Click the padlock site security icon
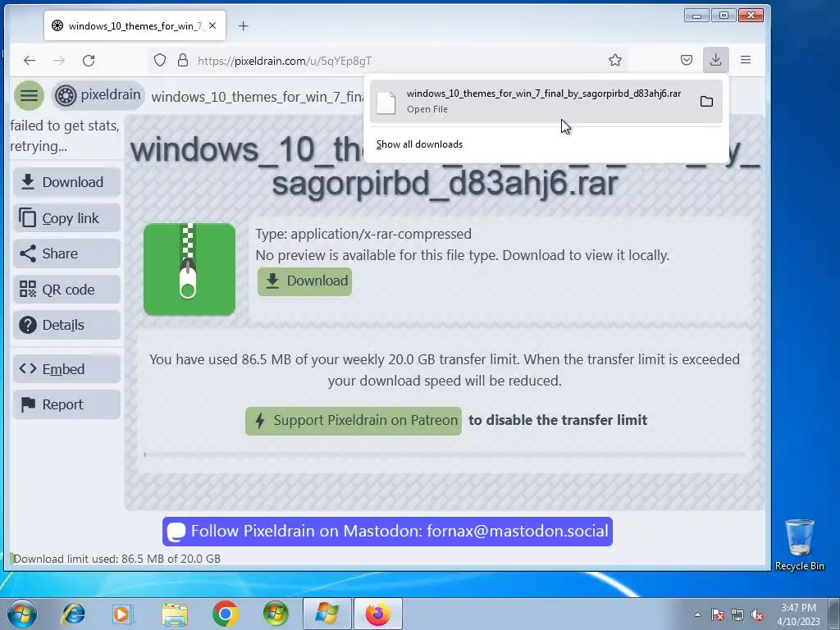Viewport: 840px width, 630px height. pyautogui.click(x=183, y=60)
